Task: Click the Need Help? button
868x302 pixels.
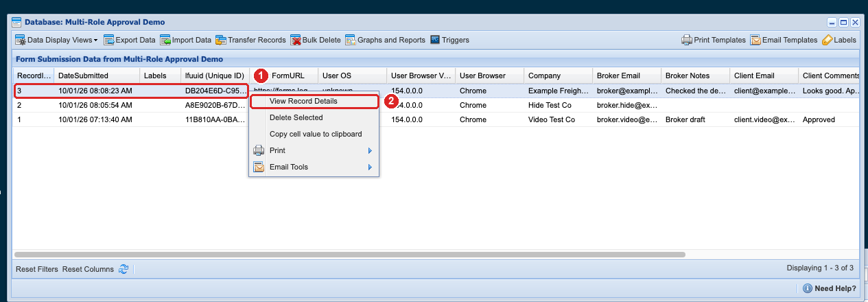Action: pos(829,288)
